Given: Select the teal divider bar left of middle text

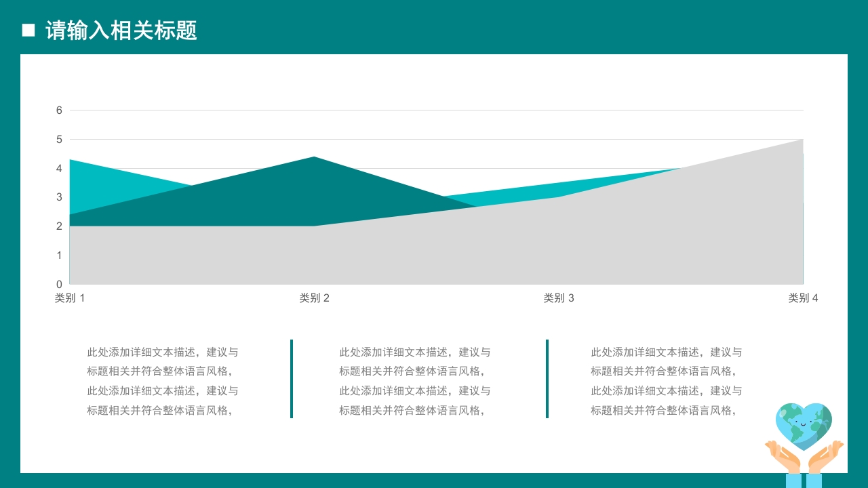Looking at the screenshot, I should click(x=292, y=379).
